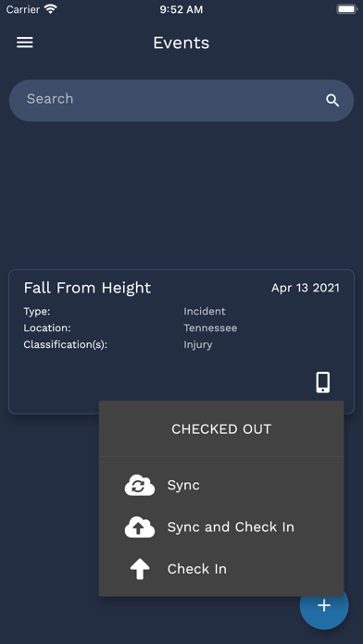This screenshot has height=644, width=363.
Task: Tap the Events page title
Action: tap(181, 43)
